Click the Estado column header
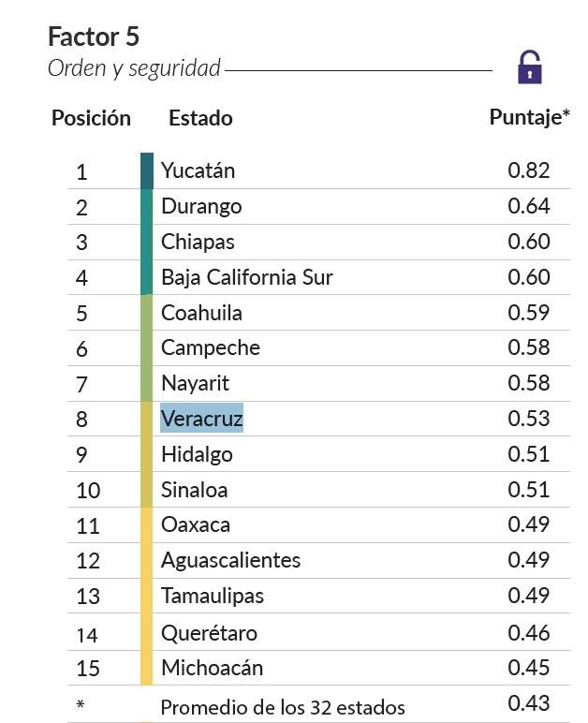588x723 pixels. [x=200, y=118]
